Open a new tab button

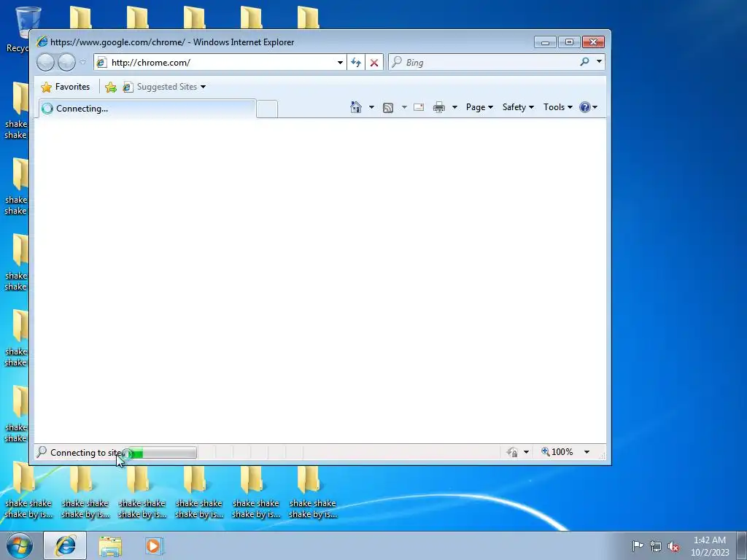point(267,109)
